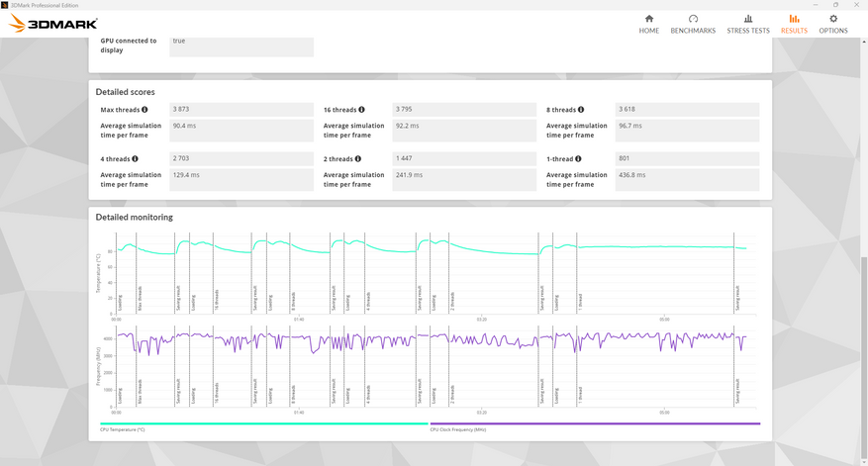Go to the Benchmarks tab
Viewport: 868px width, 466px height.
click(693, 25)
